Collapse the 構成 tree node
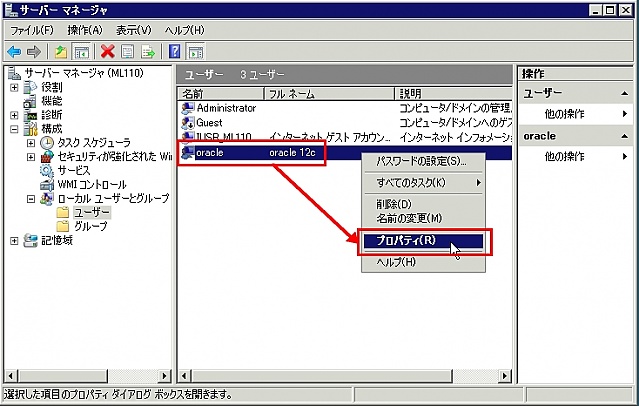This screenshot has height=406, width=639. point(14,129)
